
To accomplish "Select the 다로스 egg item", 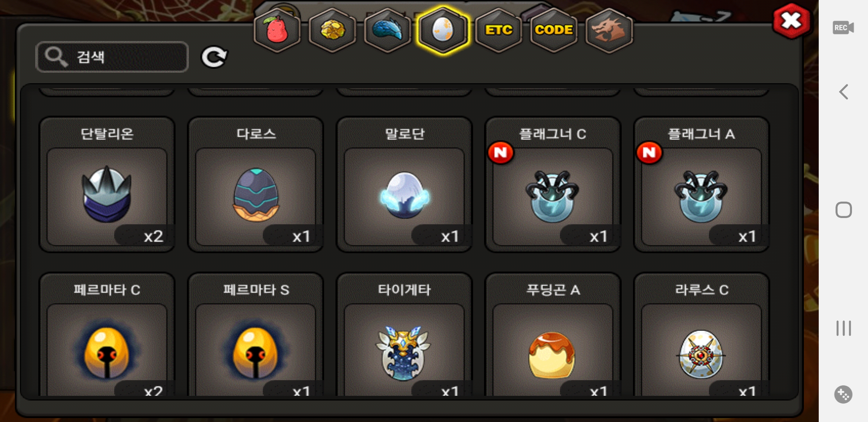I will pos(256,184).
